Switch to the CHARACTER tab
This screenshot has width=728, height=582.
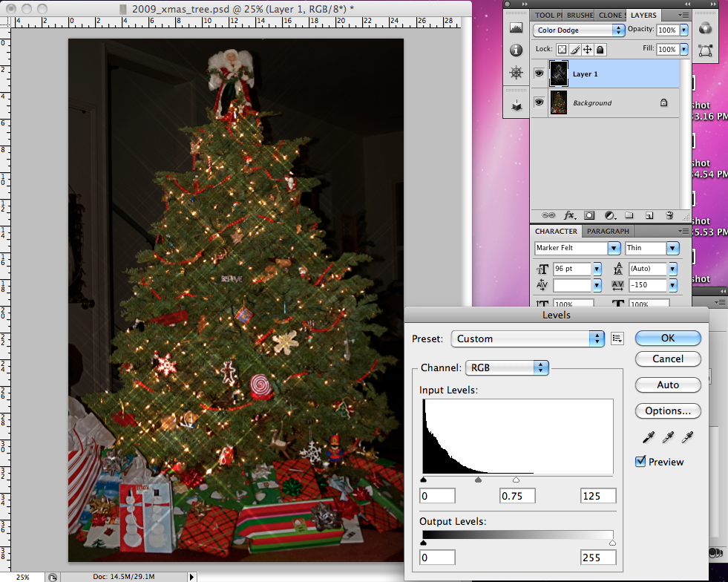pos(555,231)
